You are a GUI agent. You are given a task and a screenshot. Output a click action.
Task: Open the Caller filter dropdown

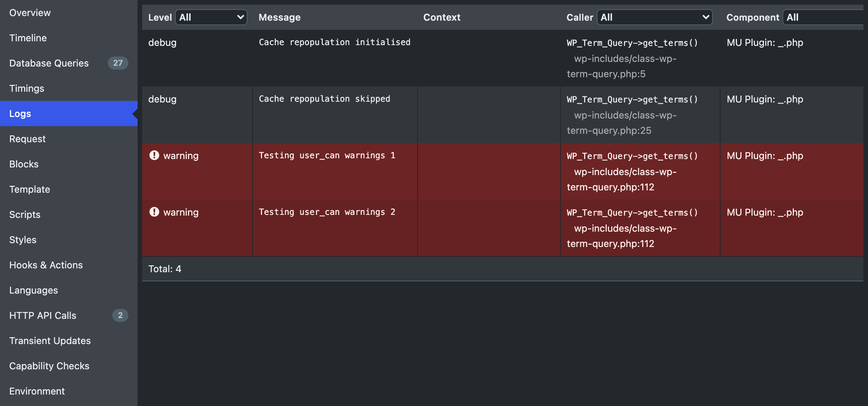(x=654, y=17)
